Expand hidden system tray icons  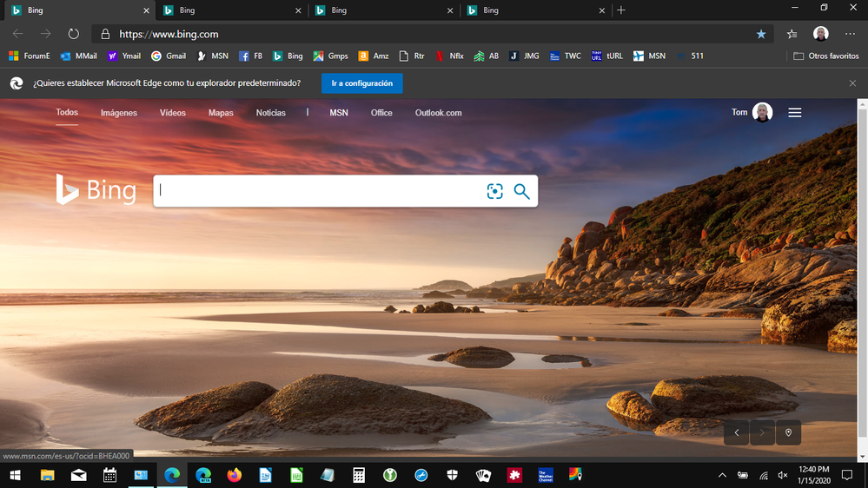pos(722,476)
